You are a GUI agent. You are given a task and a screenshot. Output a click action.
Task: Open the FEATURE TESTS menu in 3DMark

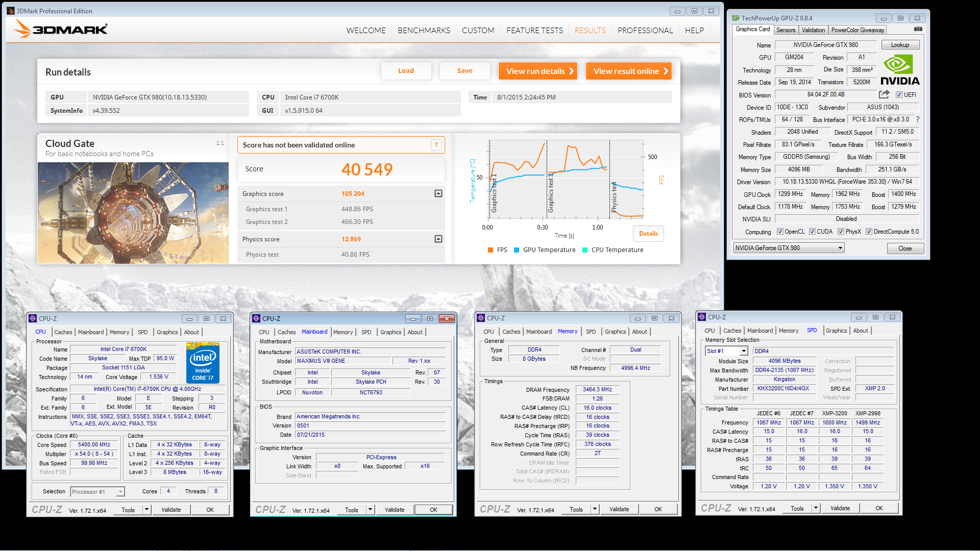click(534, 31)
